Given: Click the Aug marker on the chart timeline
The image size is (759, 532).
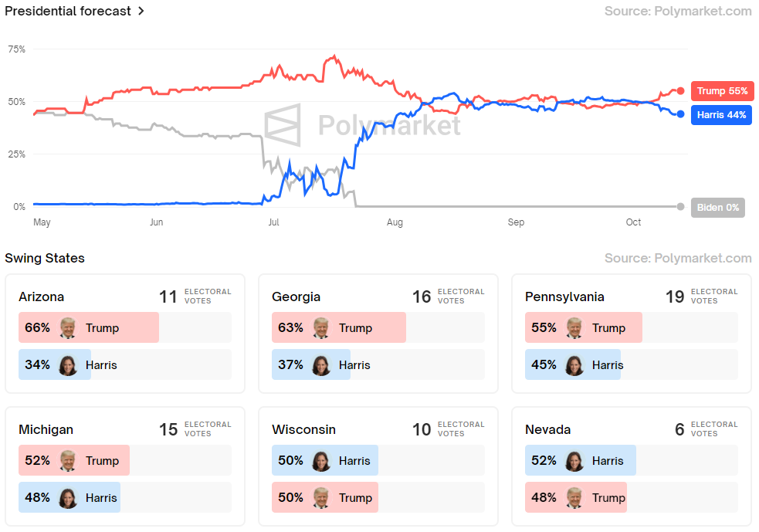Looking at the screenshot, I should click(395, 222).
